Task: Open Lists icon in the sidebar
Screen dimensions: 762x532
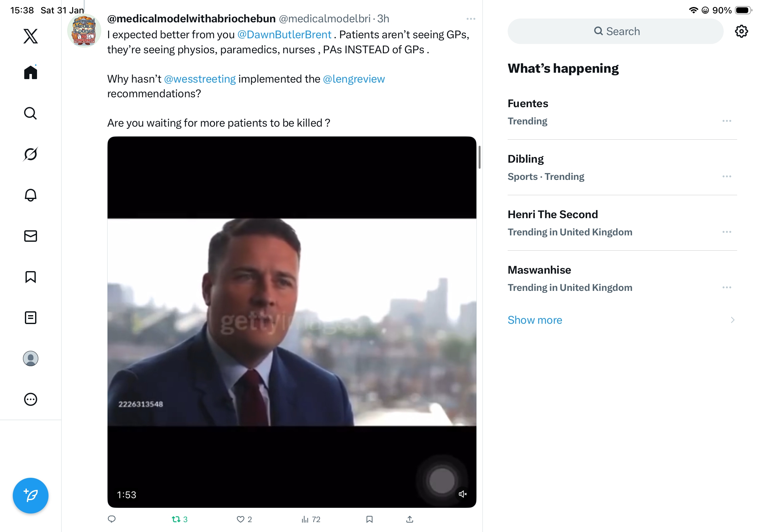Action: (31, 317)
